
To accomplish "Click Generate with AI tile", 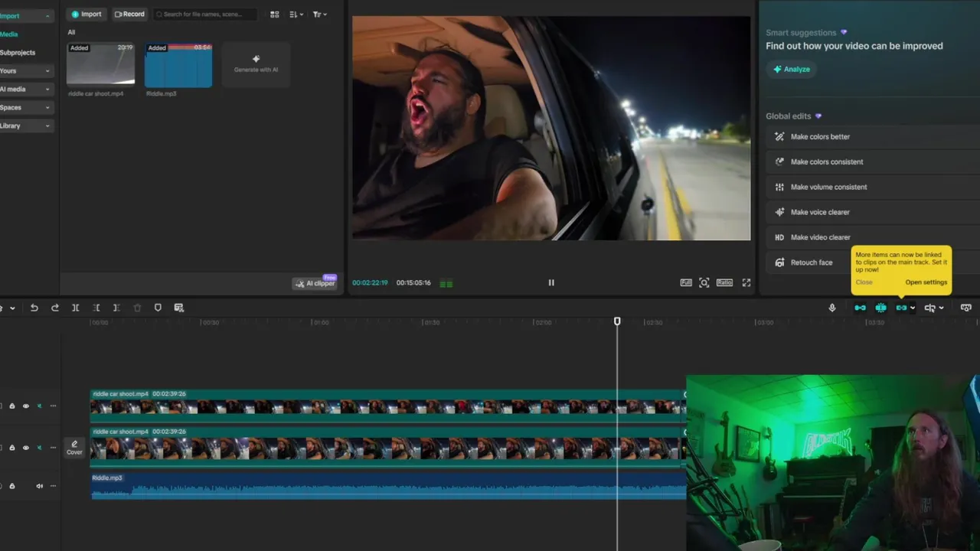I will 256,64.
